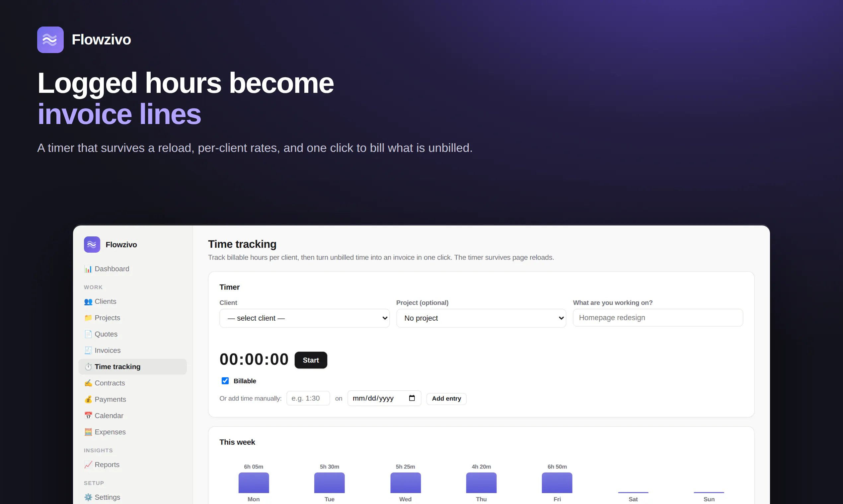843x504 pixels.
Task: Click the Sunday bar in the weekly chart
Action: (709, 492)
